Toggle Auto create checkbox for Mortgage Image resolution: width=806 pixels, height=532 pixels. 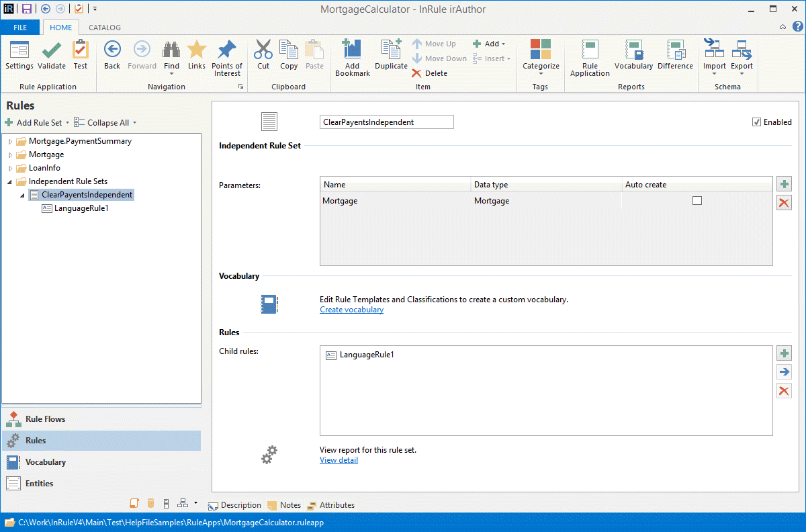[x=697, y=201]
